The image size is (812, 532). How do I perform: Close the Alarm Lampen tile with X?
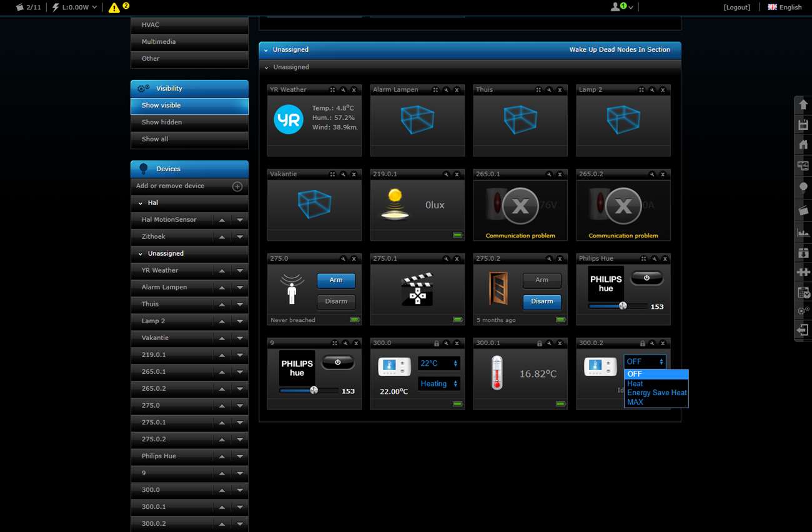tap(457, 90)
